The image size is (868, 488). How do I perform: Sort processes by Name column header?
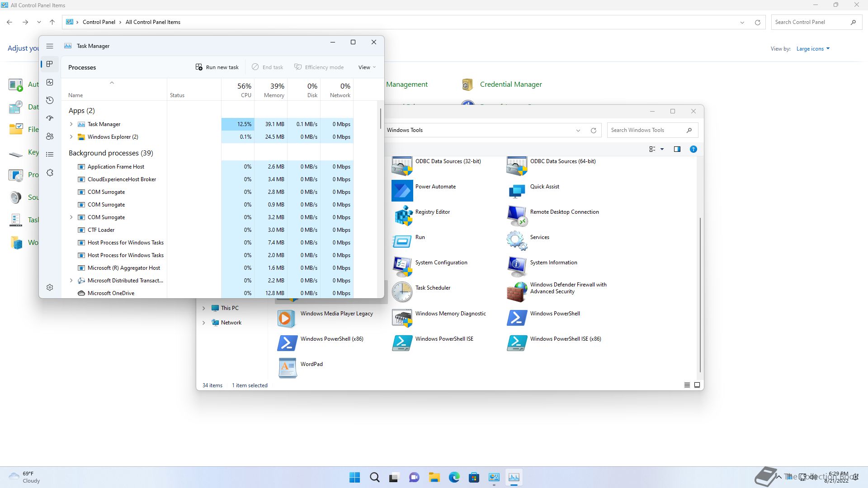click(114, 90)
